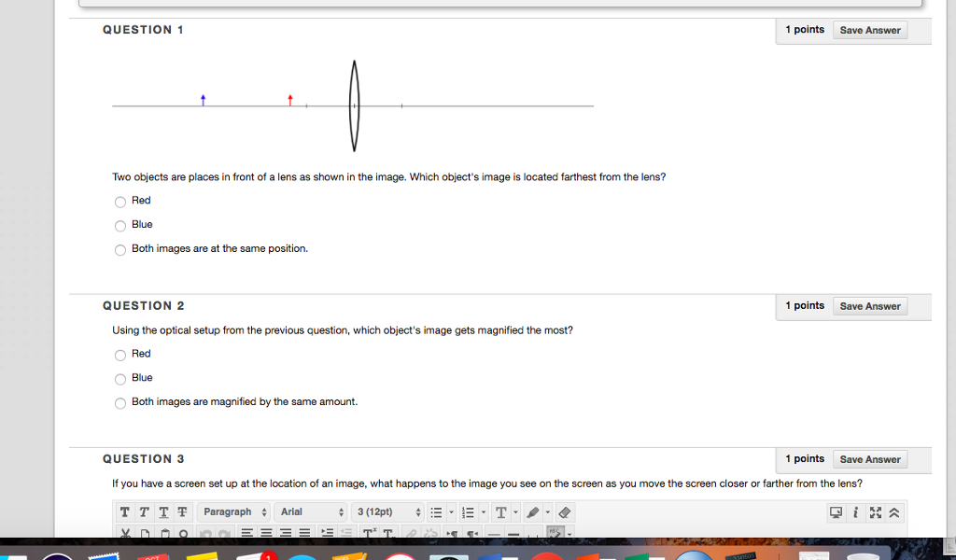Image resolution: width=956 pixels, height=560 pixels.
Task: Save Answer for Question 3
Action: (870, 459)
